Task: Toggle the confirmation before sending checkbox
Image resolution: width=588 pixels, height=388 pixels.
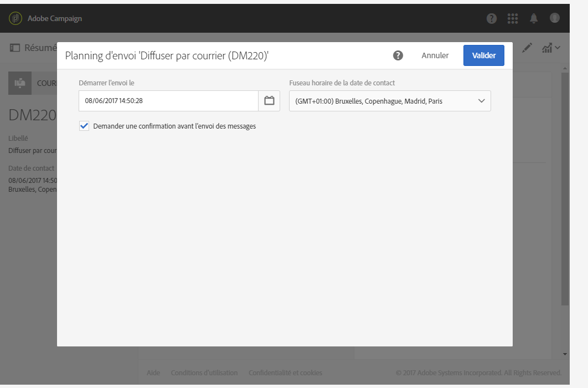Action: [84, 126]
